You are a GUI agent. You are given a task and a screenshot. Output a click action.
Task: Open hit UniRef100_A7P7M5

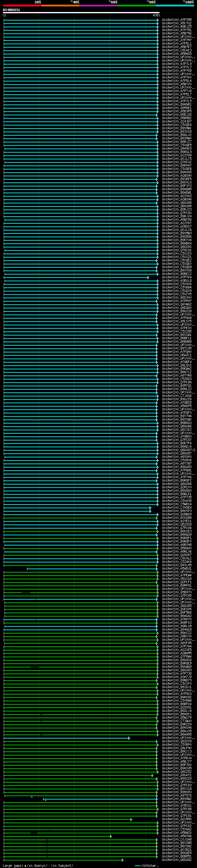pos(177,20)
